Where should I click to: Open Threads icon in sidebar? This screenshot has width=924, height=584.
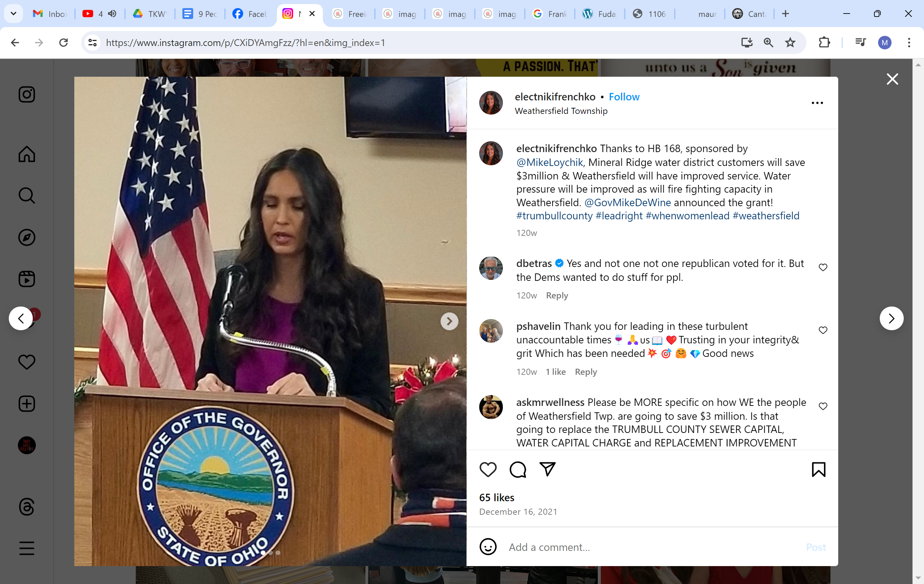click(26, 507)
